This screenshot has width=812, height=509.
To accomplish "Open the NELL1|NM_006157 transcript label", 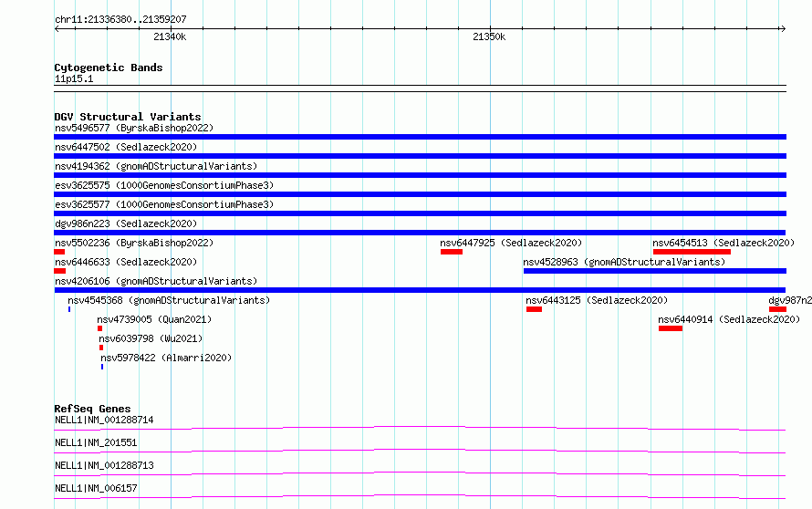I will 96,488.
